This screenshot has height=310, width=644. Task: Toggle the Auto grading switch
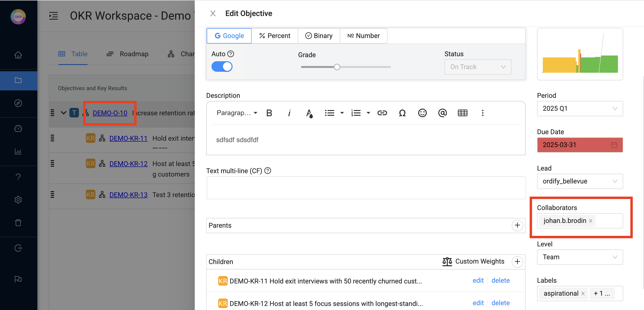222,67
